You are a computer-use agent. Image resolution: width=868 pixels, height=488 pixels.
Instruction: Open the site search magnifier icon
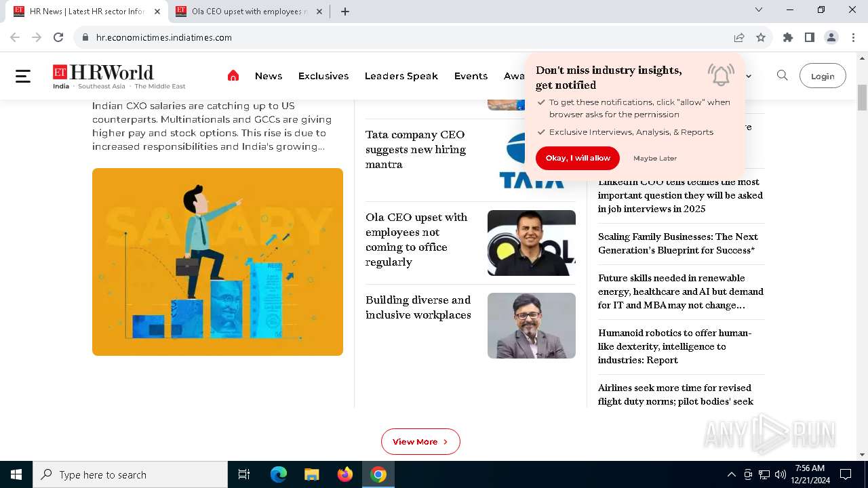click(782, 75)
